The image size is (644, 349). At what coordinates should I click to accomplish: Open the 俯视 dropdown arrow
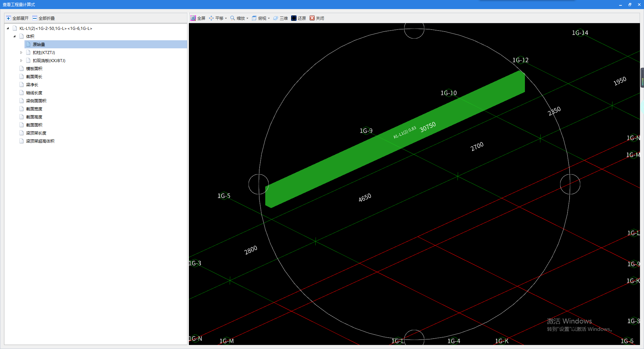269,18
